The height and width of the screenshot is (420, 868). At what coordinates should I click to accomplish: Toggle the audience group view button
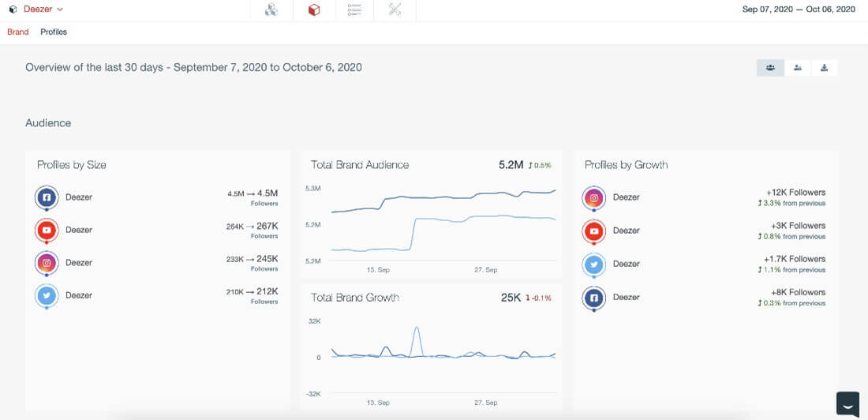tap(770, 68)
